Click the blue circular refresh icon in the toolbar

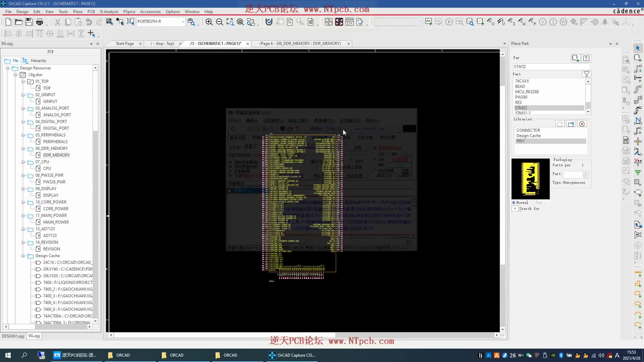(269, 22)
